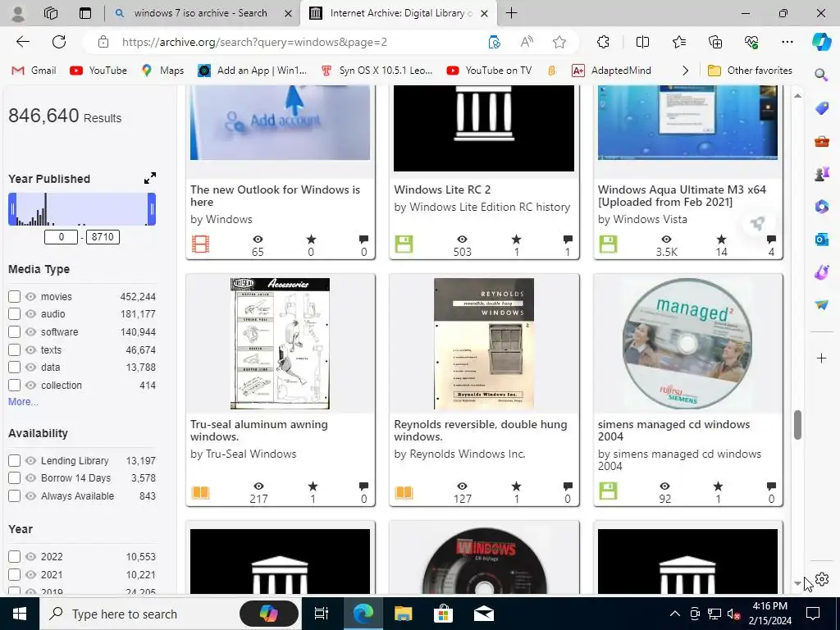Click the right year range slider handle
This screenshot has height=630, width=840.
152,209
